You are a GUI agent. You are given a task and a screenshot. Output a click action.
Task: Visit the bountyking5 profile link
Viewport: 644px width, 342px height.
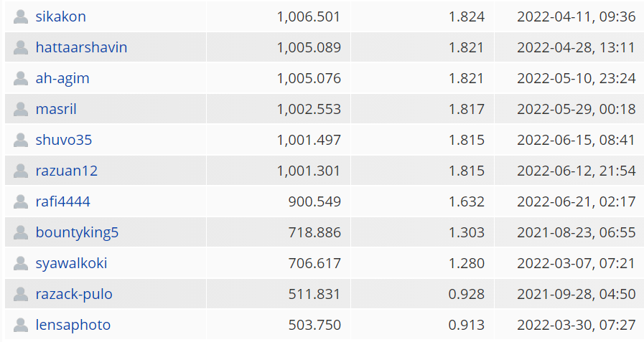[x=78, y=232]
